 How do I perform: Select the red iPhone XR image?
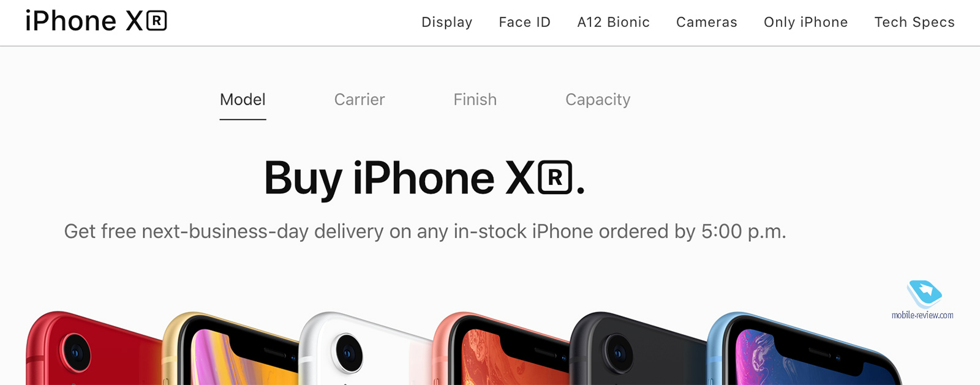(92, 348)
